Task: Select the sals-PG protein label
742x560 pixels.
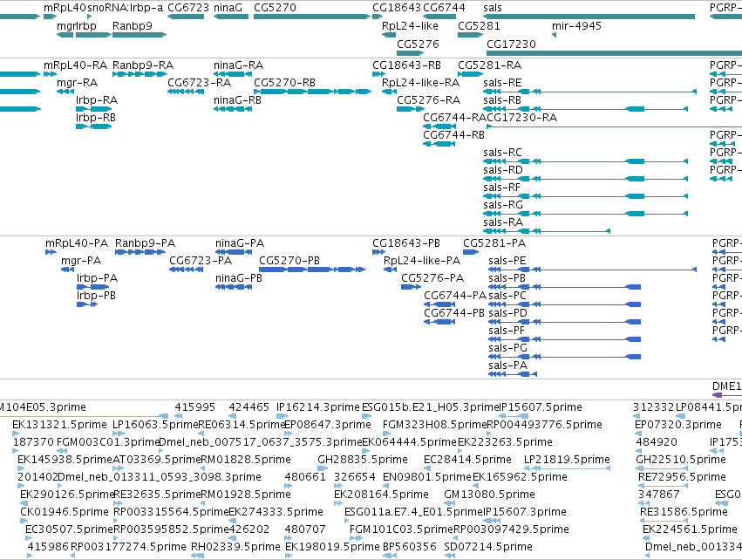Action: coord(507,348)
